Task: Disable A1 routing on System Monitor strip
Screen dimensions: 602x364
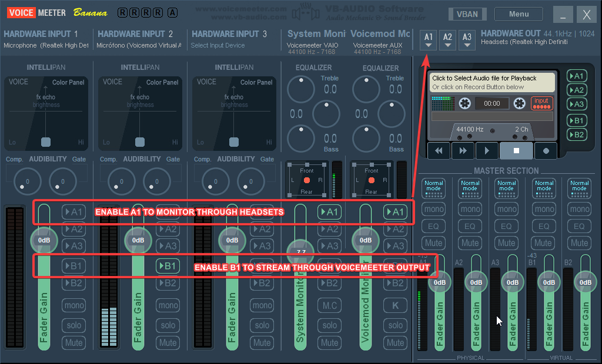Action: click(x=329, y=212)
